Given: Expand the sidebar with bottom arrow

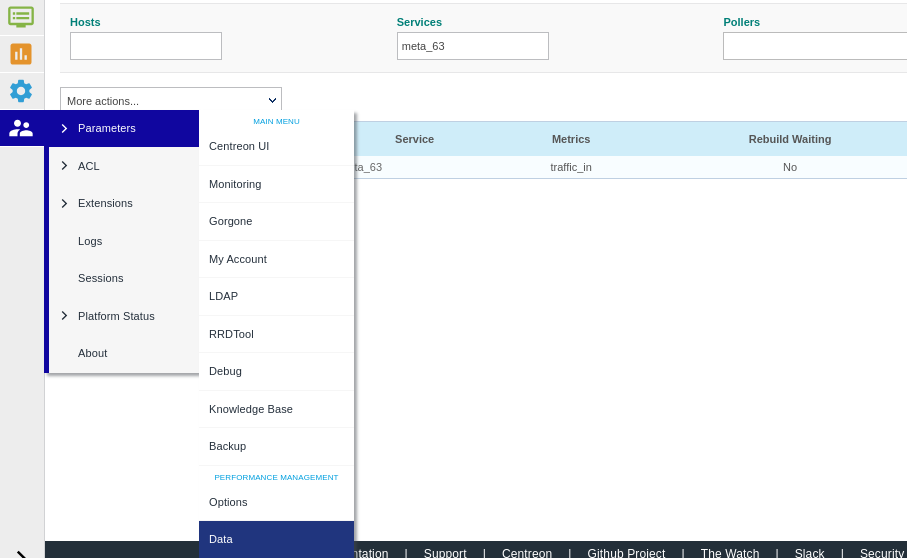Looking at the screenshot, I should click(21, 553).
